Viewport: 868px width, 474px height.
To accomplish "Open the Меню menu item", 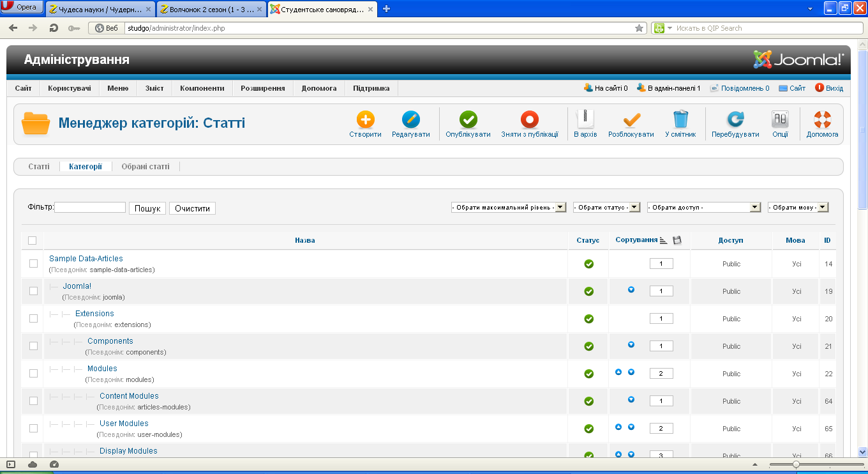I will pyautogui.click(x=118, y=88).
